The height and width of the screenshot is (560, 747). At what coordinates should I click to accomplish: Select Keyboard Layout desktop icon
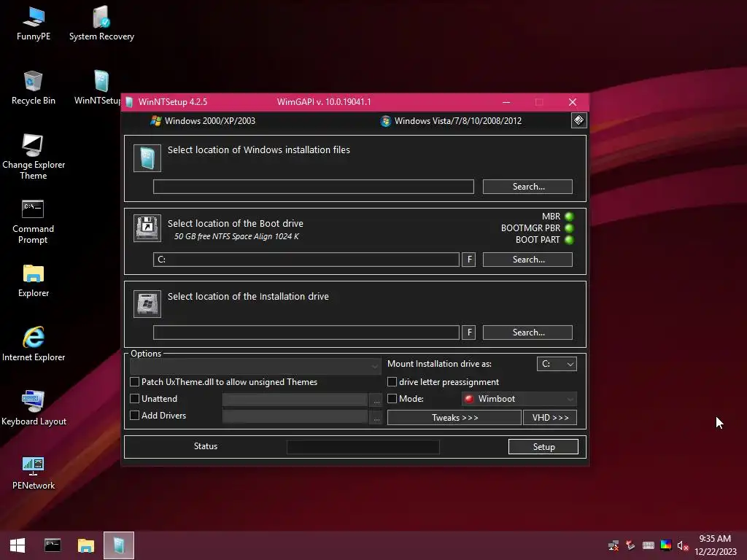point(34,408)
